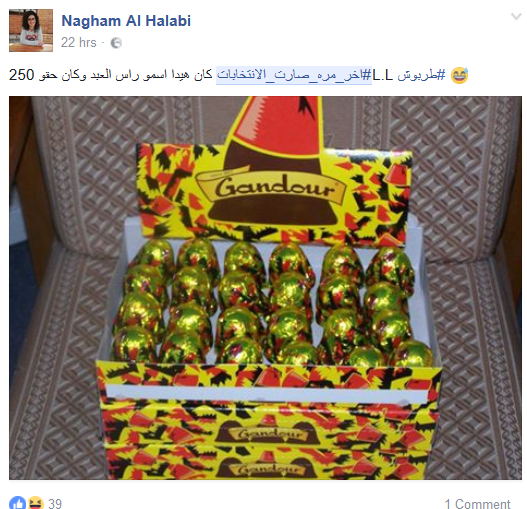Click the 250 price text in post
The height and width of the screenshot is (509, 527).
click(22, 75)
